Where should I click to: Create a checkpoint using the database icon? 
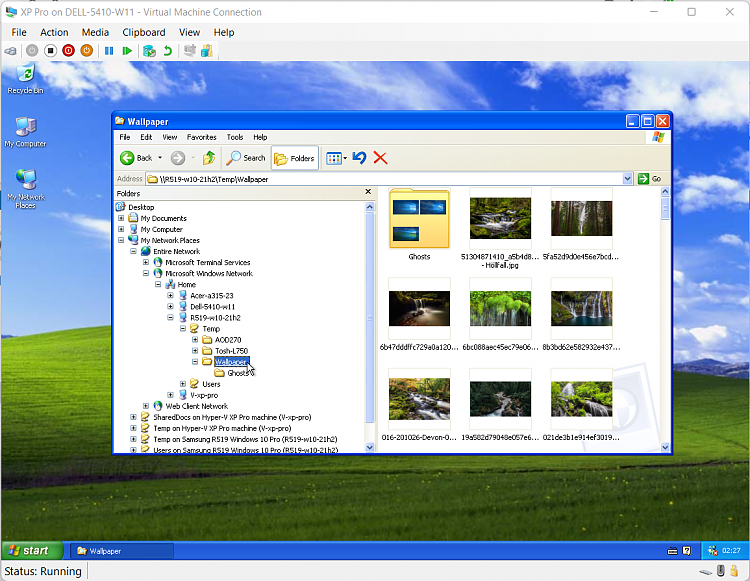pos(149,51)
